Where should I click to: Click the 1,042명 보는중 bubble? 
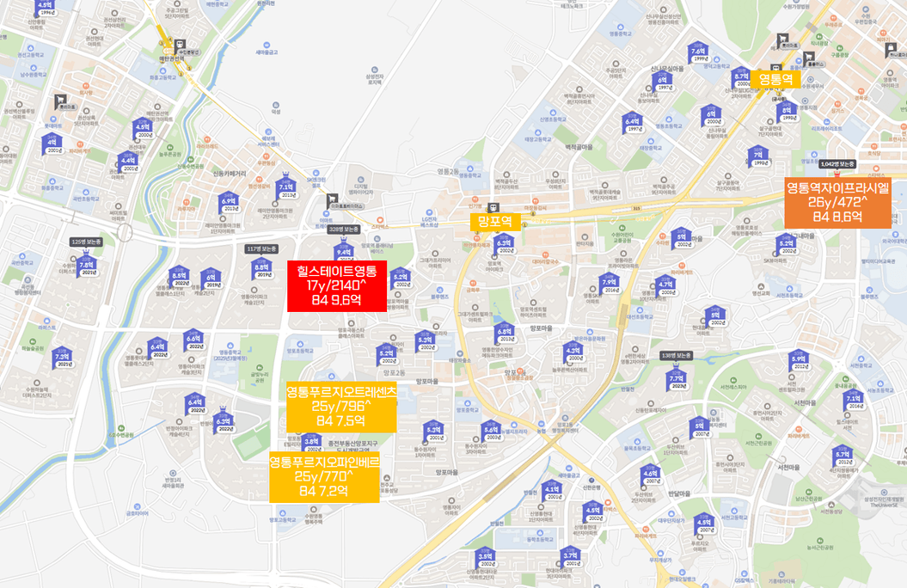837,164
